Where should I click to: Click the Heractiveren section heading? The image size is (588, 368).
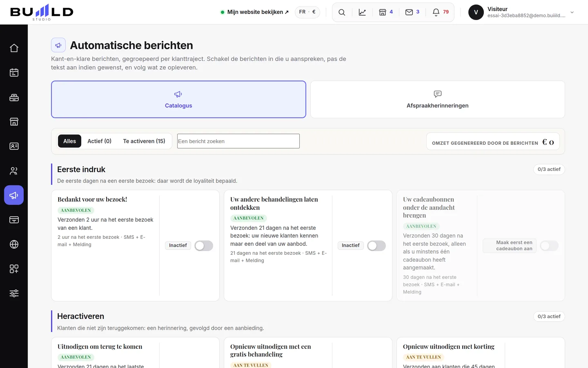[x=80, y=316]
